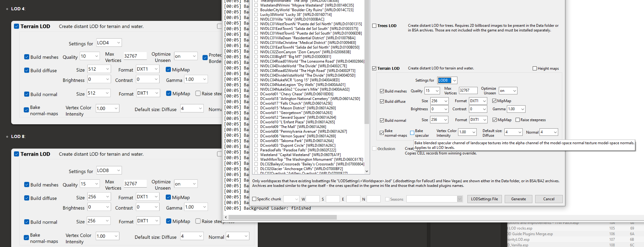
Task: Toggle Terrain LOD checkbox in LOD 8 image
Action: pyautogui.click(x=16, y=154)
